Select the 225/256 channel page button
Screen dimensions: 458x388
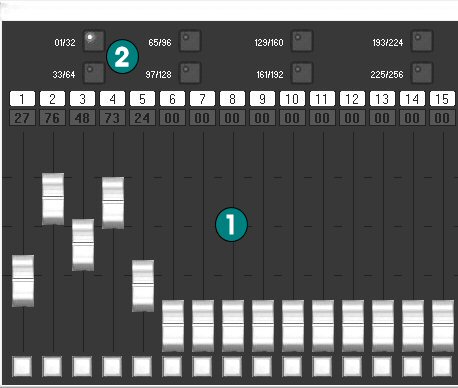click(422, 73)
